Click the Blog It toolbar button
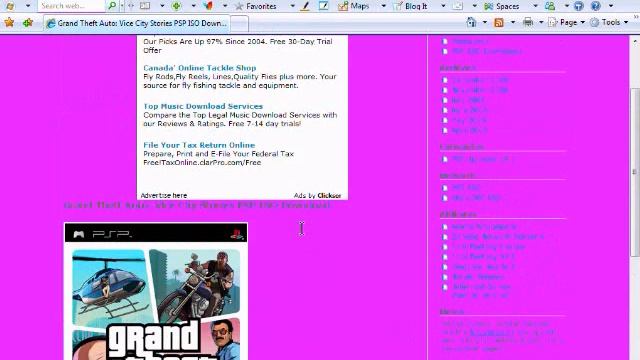Viewport: 640px width, 360px height. (410, 6)
